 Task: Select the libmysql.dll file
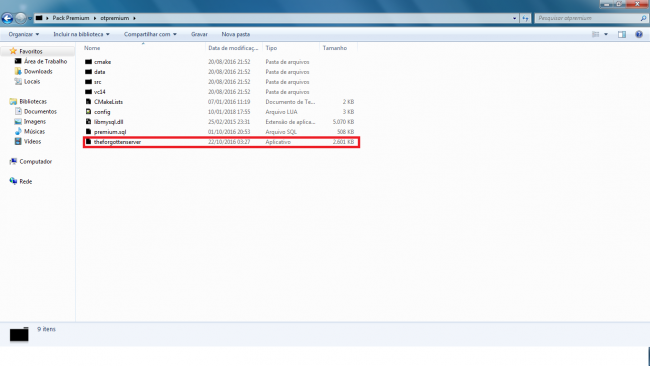click(109, 122)
